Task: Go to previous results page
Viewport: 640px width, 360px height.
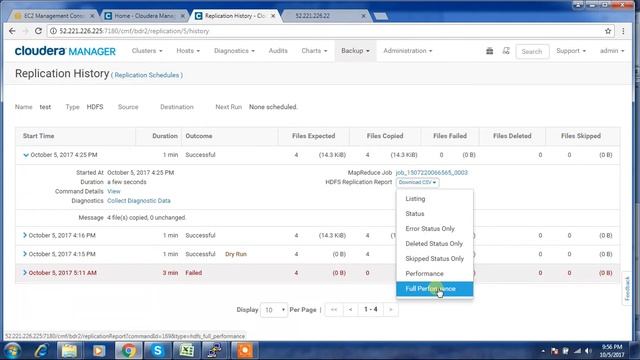Action: [350, 310]
